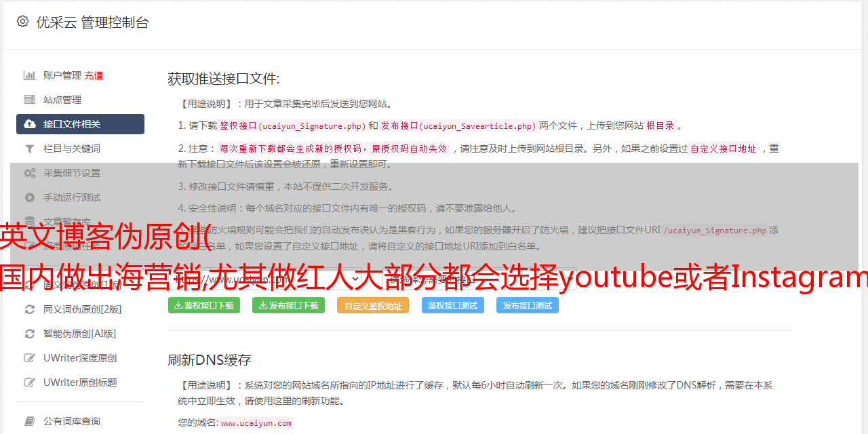Screen dimensions: 868x434
Task: Click the 自定义接口地址 highlighted text
Action: [724, 149]
